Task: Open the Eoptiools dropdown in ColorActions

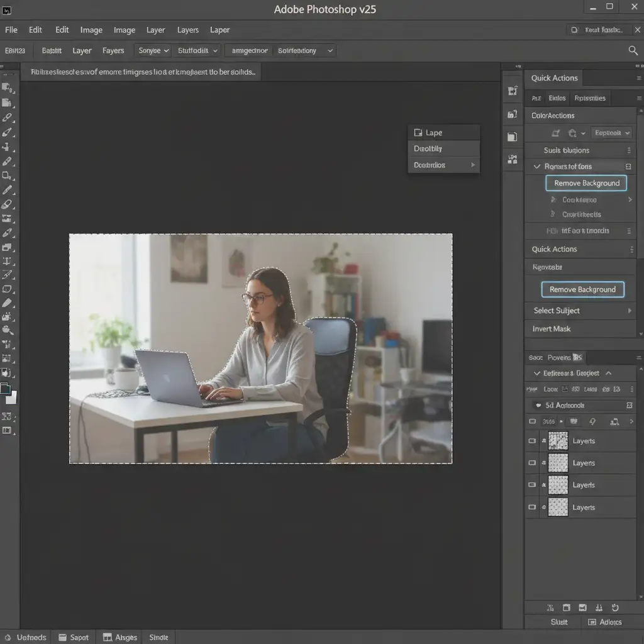Action: [x=613, y=133]
